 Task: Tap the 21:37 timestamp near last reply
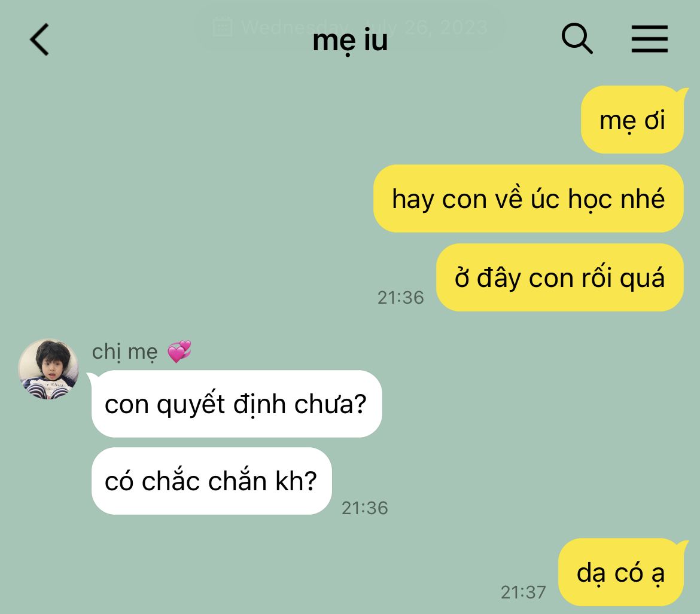point(524,592)
